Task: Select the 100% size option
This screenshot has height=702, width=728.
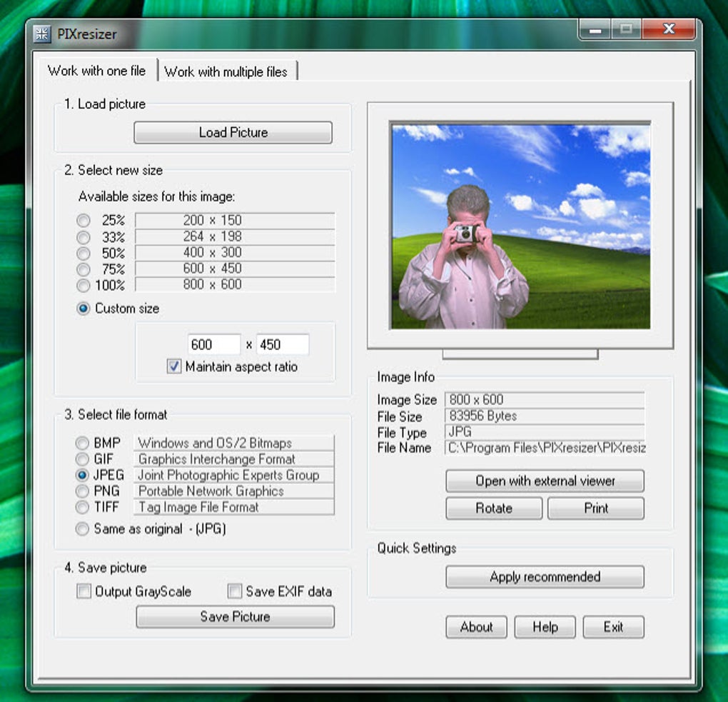Action: [84, 285]
